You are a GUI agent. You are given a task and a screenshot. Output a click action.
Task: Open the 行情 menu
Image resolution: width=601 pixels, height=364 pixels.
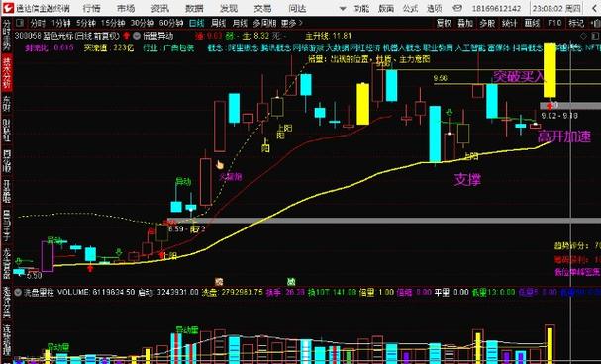tap(92, 8)
